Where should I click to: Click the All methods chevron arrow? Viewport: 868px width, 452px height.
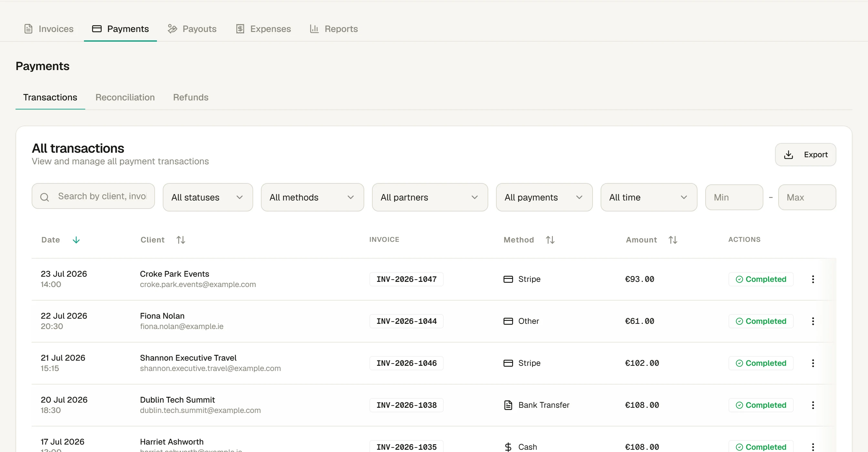pos(351,197)
